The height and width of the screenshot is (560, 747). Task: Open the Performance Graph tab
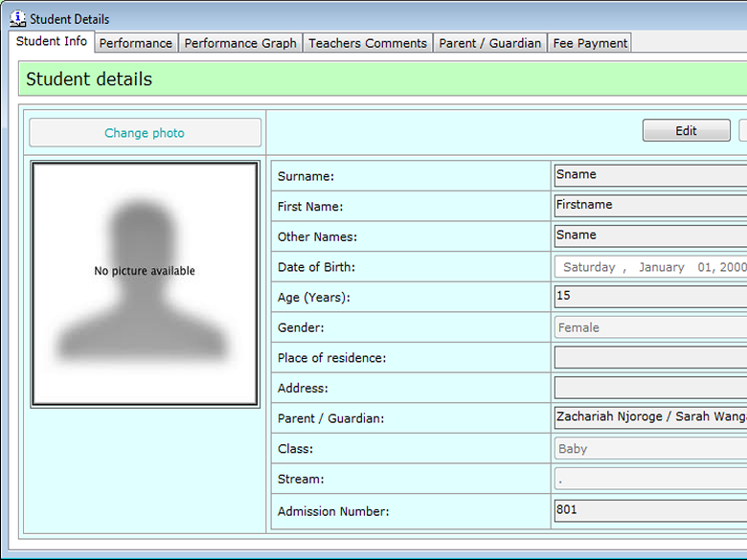[x=240, y=43]
